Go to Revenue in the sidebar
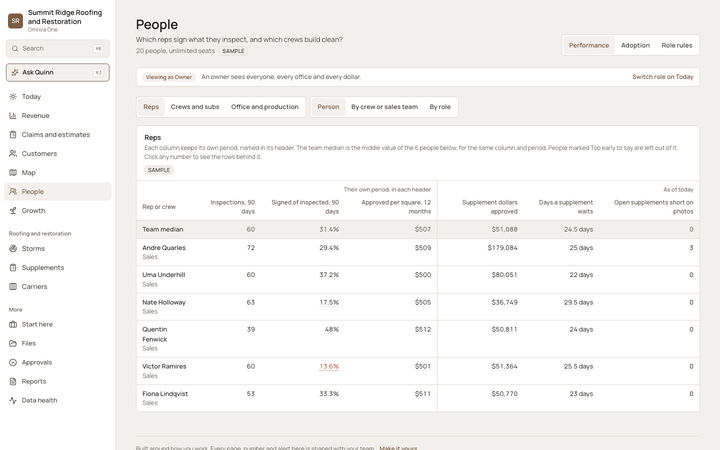This screenshot has width=720, height=450. (x=57, y=116)
